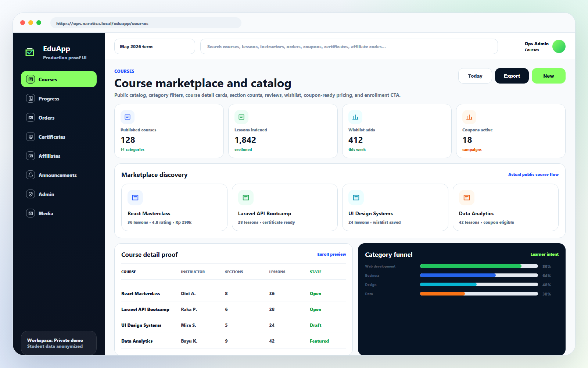The height and width of the screenshot is (368, 588).
Task: Click the Lessons indexed card icon
Action: pyautogui.click(x=241, y=117)
